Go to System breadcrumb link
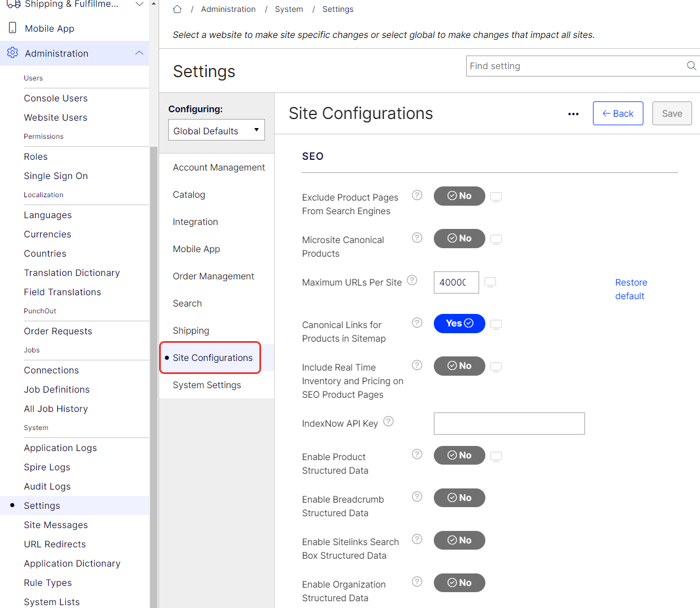 (289, 9)
